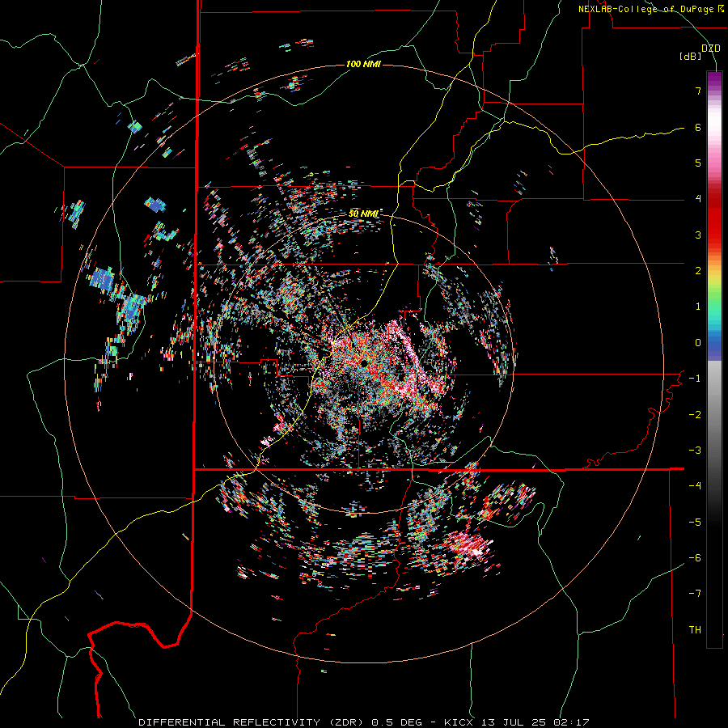
Task: Click the TH threshold label on the scale
Action: click(x=695, y=630)
